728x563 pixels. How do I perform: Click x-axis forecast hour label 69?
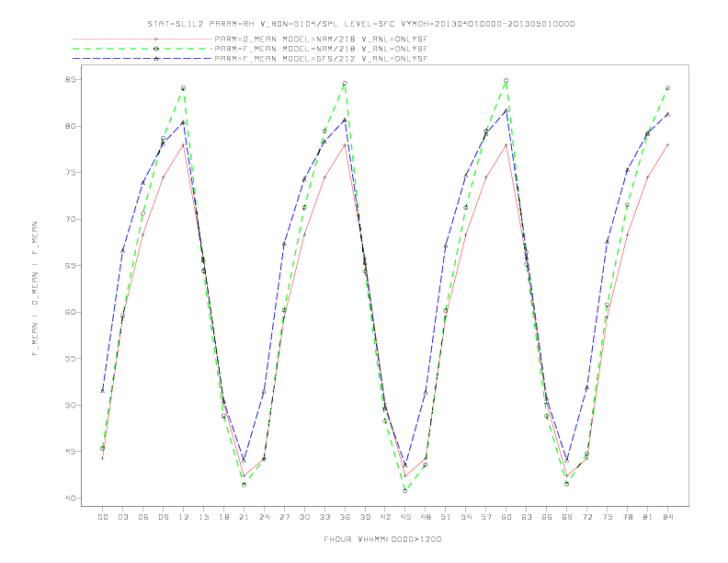tap(567, 517)
